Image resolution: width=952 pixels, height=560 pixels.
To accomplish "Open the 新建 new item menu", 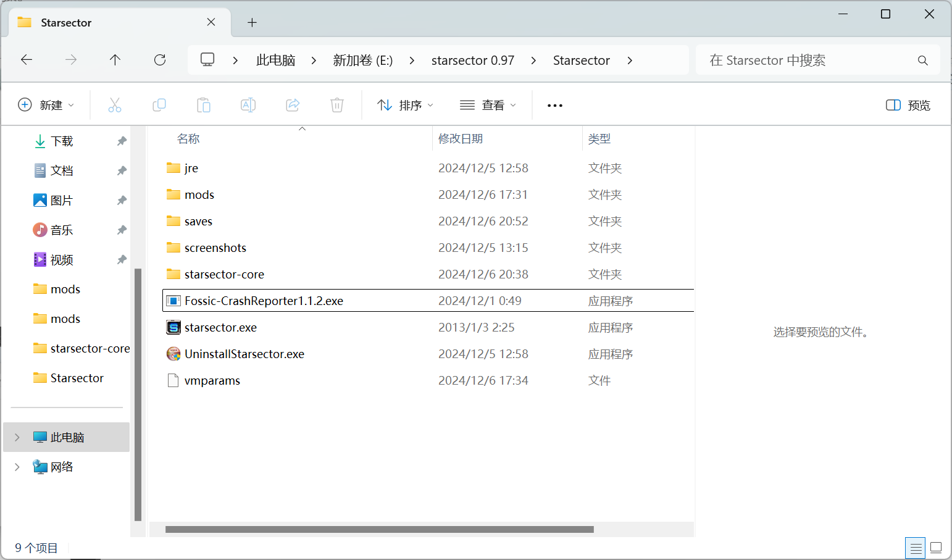I will 46,105.
